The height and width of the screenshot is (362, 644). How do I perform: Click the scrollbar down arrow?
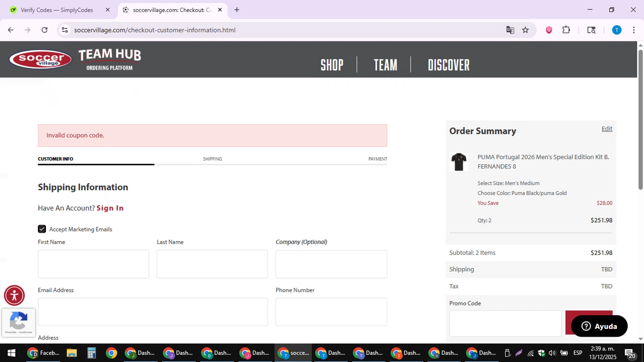tap(641, 339)
